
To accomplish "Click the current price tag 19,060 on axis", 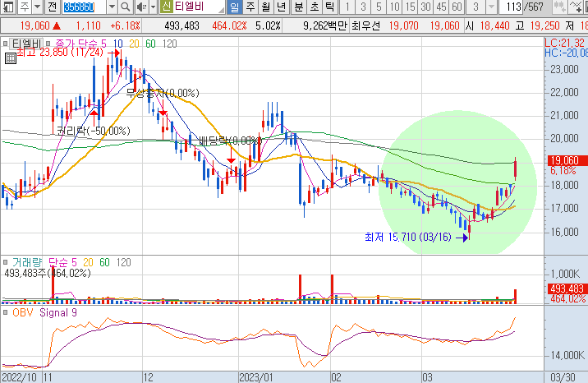I will click(567, 160).
